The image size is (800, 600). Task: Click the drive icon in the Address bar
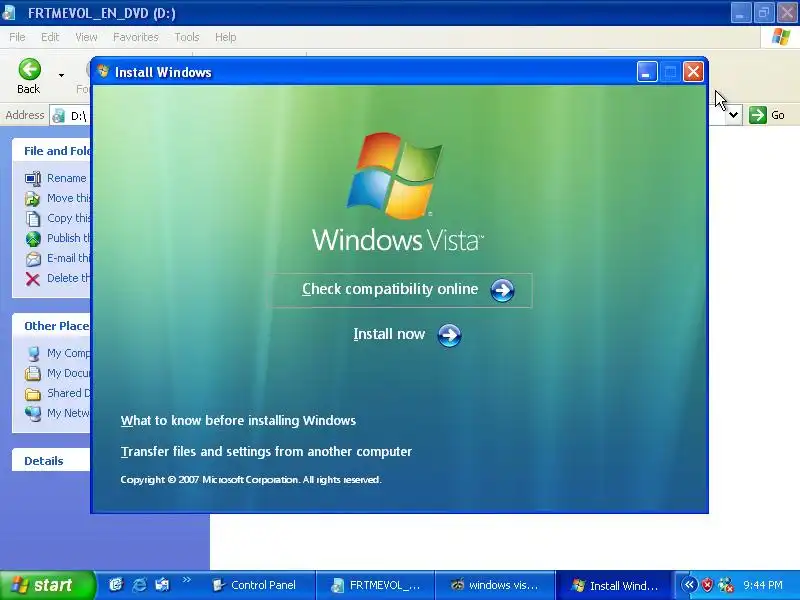point(59,116)
